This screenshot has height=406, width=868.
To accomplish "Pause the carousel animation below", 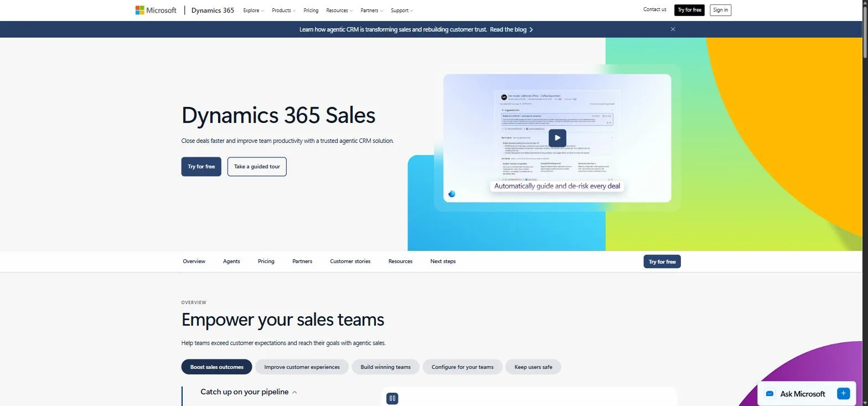I will [392, 398].
